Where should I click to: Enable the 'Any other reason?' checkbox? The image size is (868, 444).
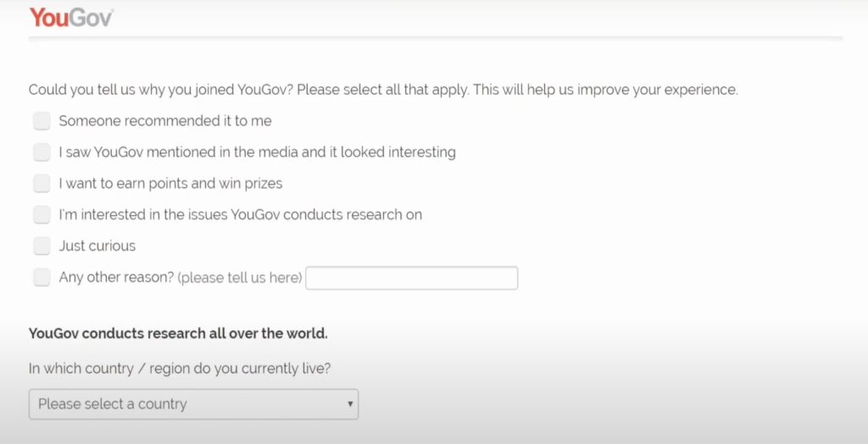click(x=42, y=277)
